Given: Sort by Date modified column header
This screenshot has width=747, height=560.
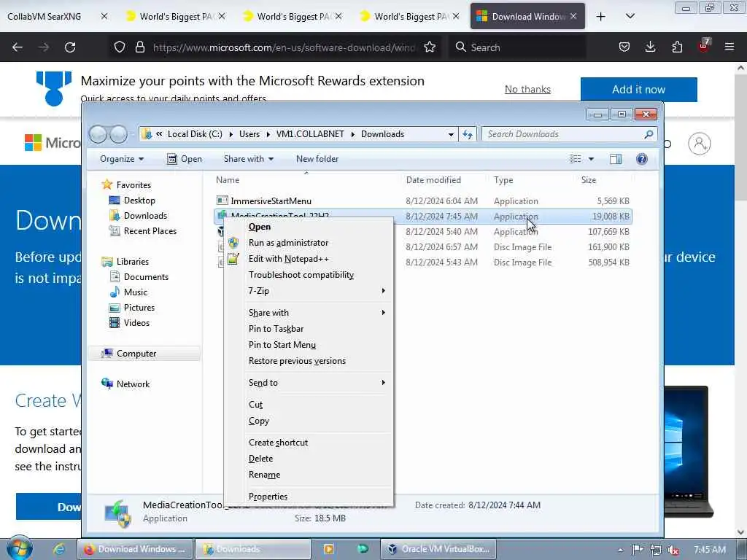Looking at the screenshot, I should pos(433,180).
